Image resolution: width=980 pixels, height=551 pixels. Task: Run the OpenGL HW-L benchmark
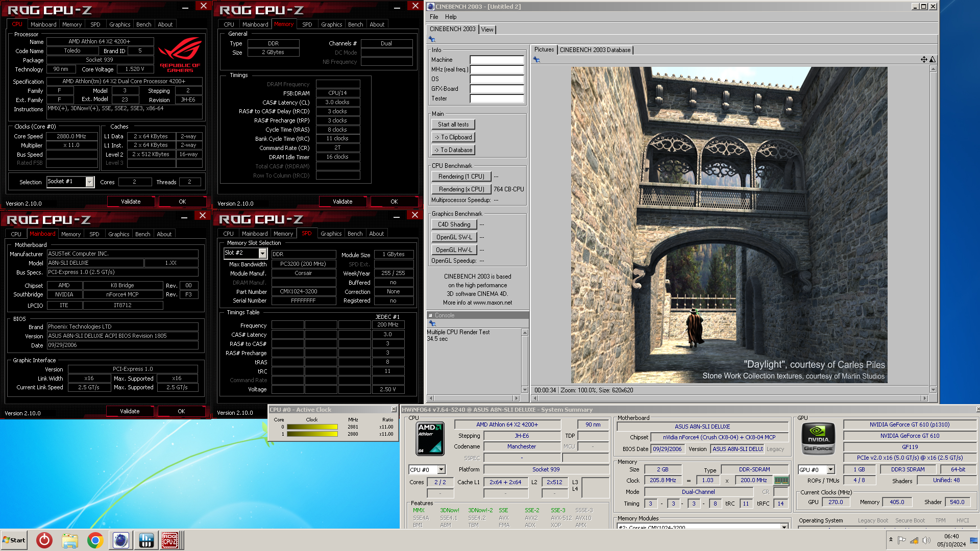point(454,250)
